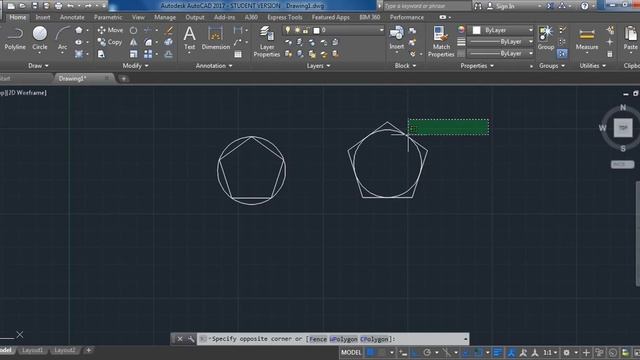This screenshot has width=640, height=360.
Task: Insert a Table from Annotation panel
Action: coord(238,54)
